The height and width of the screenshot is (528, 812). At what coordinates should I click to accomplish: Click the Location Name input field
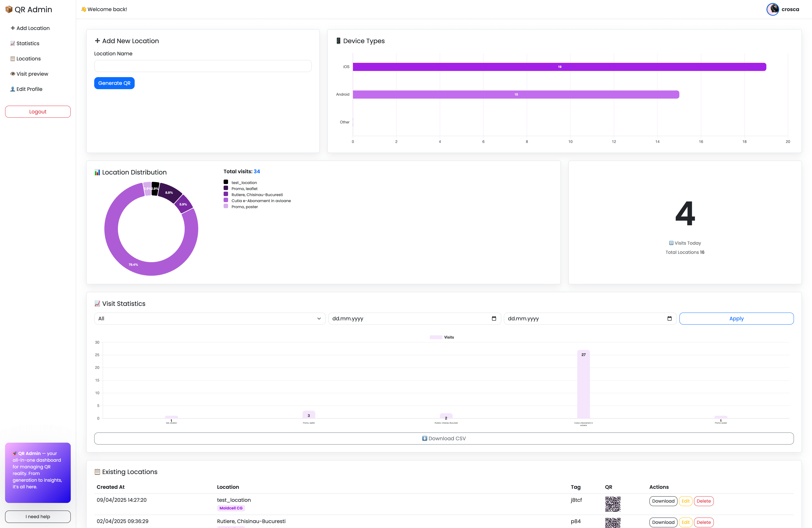point(203,66)
